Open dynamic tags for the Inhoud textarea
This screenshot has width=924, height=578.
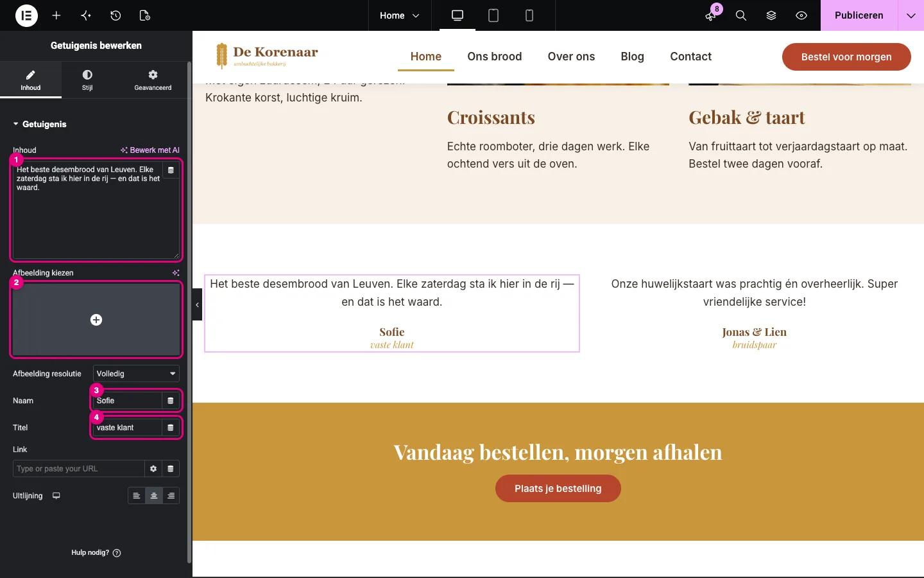(x=171, y=170)
